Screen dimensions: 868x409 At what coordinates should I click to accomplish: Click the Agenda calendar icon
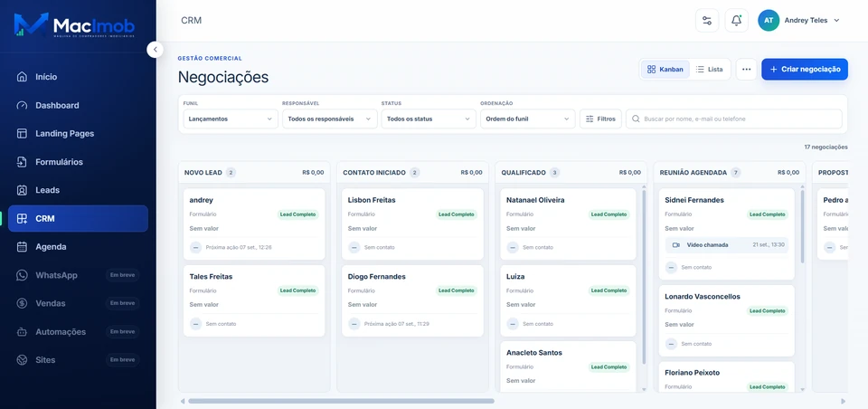(22, 247)
